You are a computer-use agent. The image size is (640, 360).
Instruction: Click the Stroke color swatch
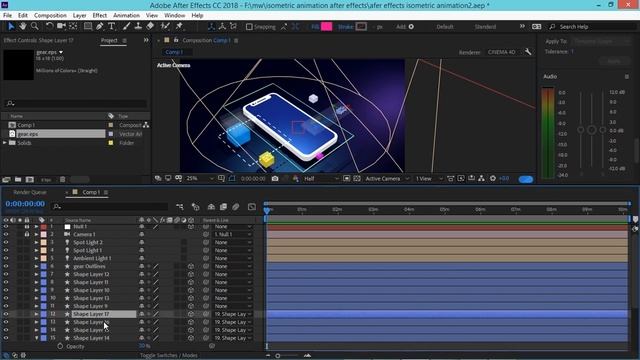361,27
